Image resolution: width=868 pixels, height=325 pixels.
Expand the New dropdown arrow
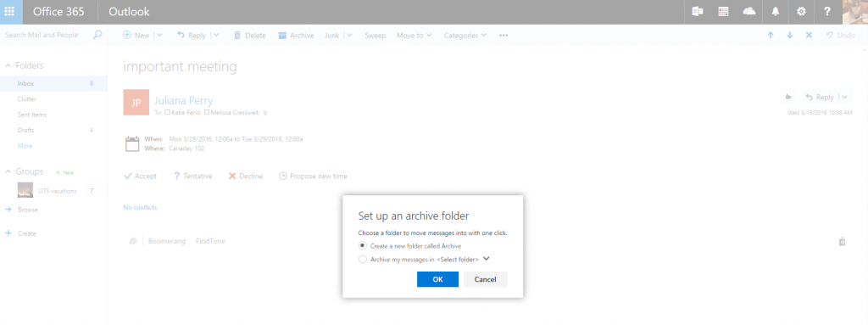tap(159, 35)
